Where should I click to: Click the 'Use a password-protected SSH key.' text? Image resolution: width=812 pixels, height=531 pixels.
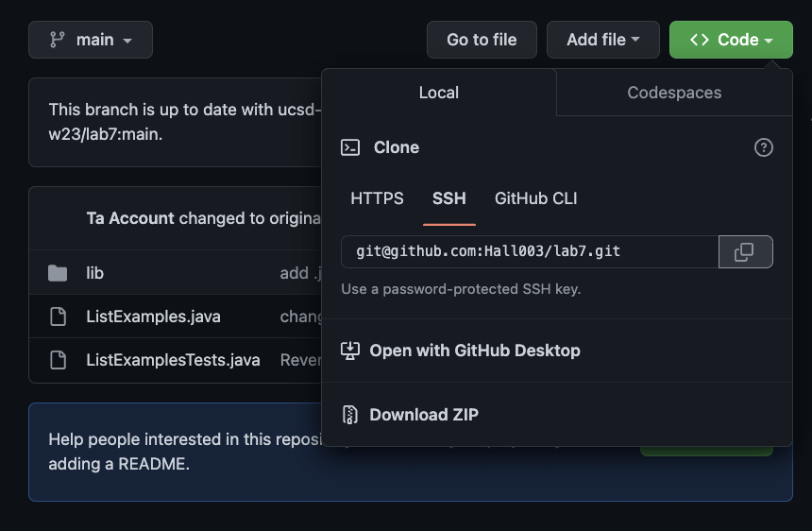pos(461,289)
